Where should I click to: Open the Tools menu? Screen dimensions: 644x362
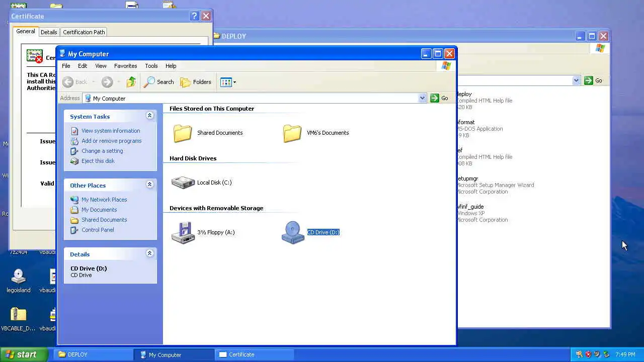click(151, 66)
